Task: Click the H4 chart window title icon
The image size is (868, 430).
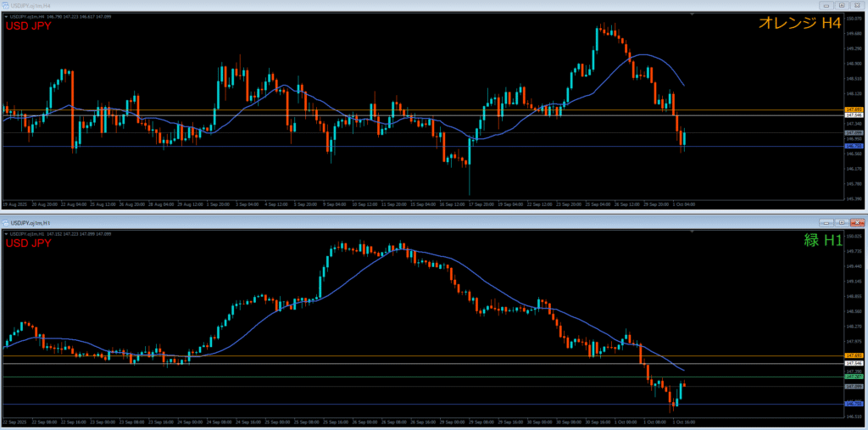Action: pos(6,5)
